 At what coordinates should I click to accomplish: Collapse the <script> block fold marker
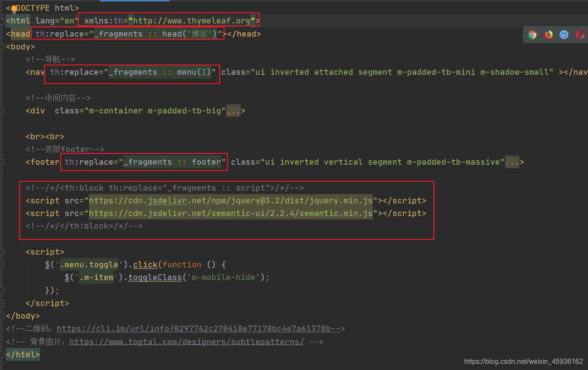coord(2,252)
